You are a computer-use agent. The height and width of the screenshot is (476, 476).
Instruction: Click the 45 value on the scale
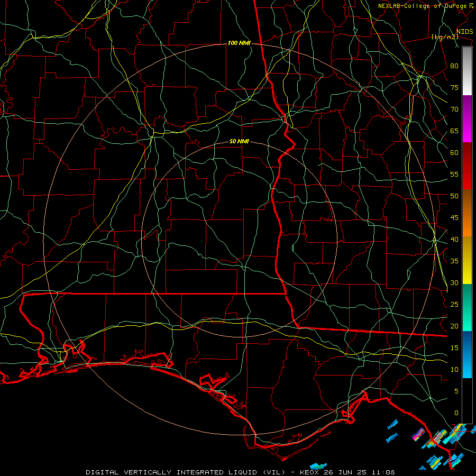(x=454, y=218)
